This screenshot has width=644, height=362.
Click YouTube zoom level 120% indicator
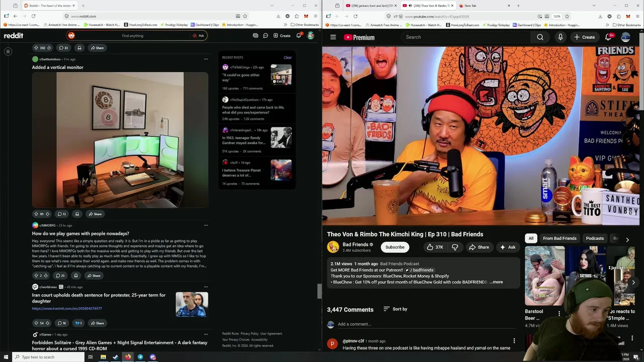pos(557,16)
